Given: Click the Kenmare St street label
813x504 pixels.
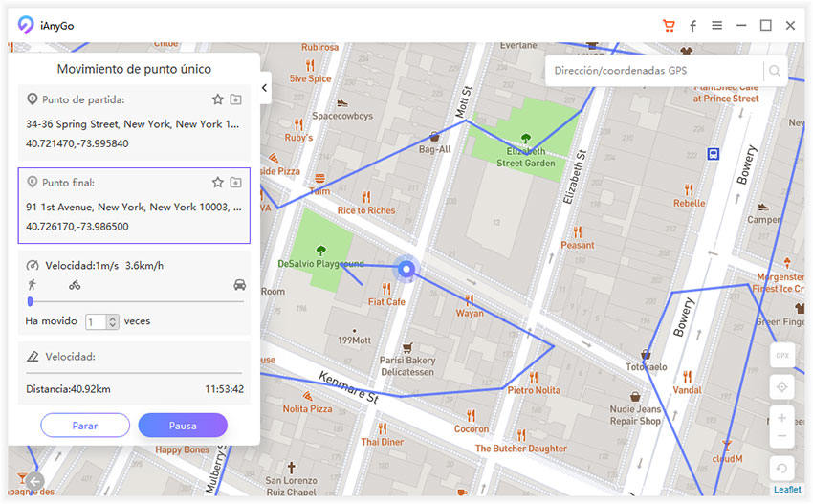Looking at the screenshot, I should coord(348,386).
